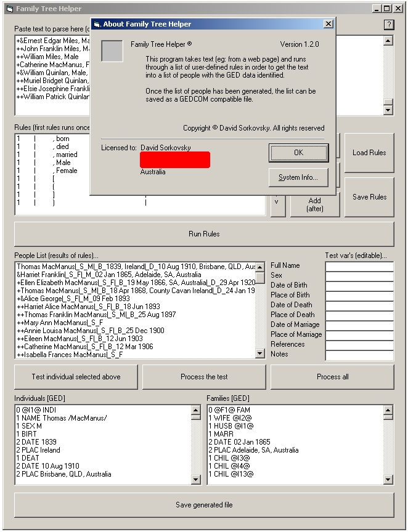
Task: Click the '1 NAME Thomas /MacManus/' GED line
Action: 62,418
